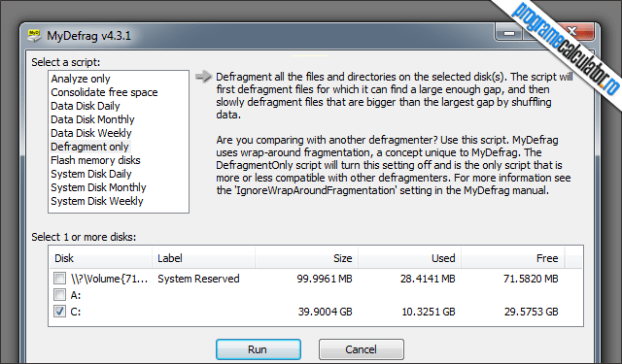Click the gray arrow beside script description
This screenshot has height=364, width=622.
[x=203, y=77]
